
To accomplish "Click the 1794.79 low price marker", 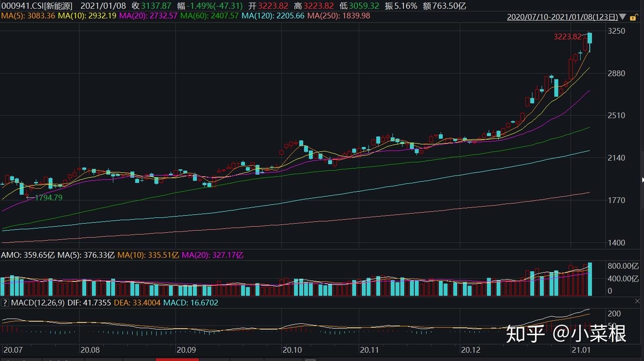I will coord(48,197).
